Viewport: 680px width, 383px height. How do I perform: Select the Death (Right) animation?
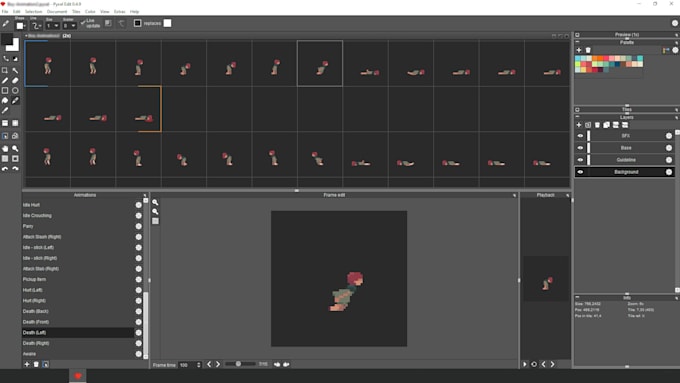[78, 343]
